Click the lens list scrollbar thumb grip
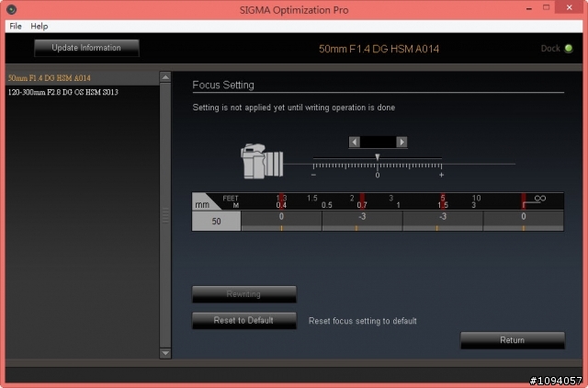 click(x=165, y=215)
